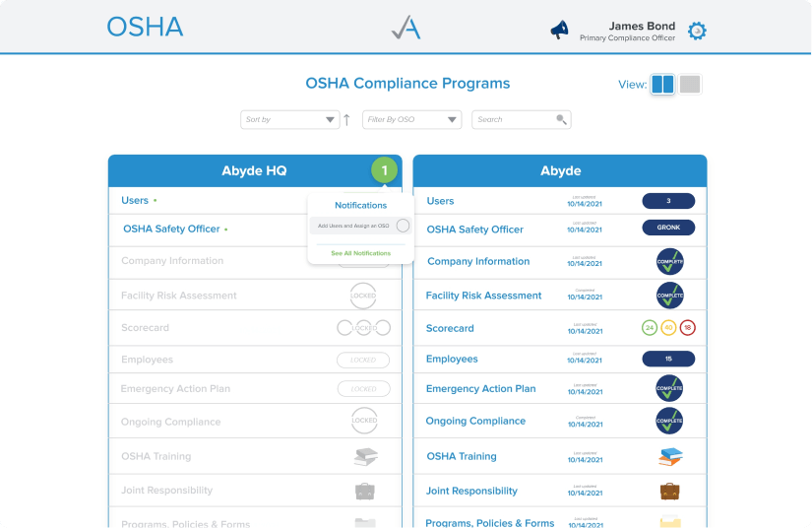Open Users in the Abyde card
This screenshot has width=812, height=529.
(440, 201)
